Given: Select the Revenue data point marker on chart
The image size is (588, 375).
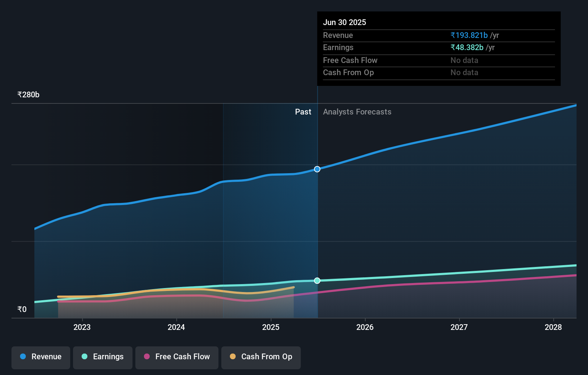Looking at the screenshot, I should tap(317, 169).
